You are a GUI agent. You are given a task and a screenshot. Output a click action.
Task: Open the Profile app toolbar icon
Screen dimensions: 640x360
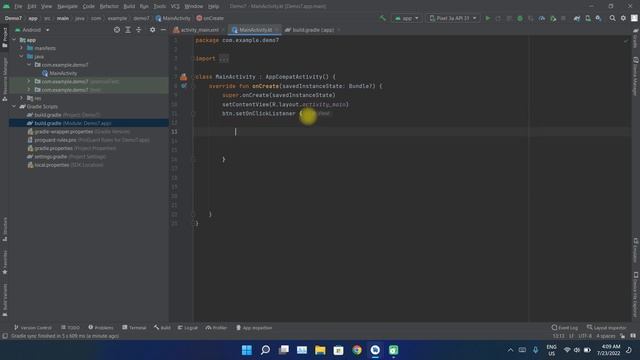click(542, 18)
